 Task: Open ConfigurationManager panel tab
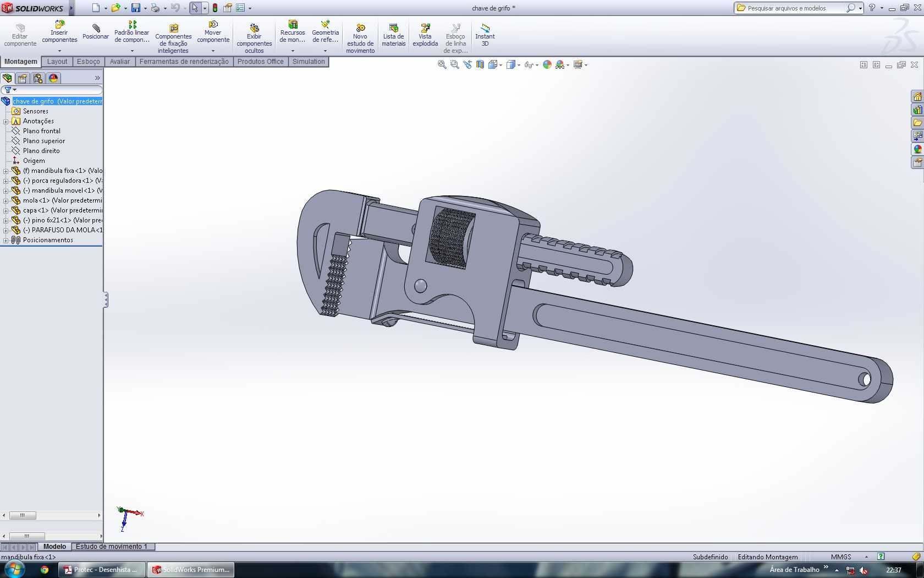tap(38, 78)
